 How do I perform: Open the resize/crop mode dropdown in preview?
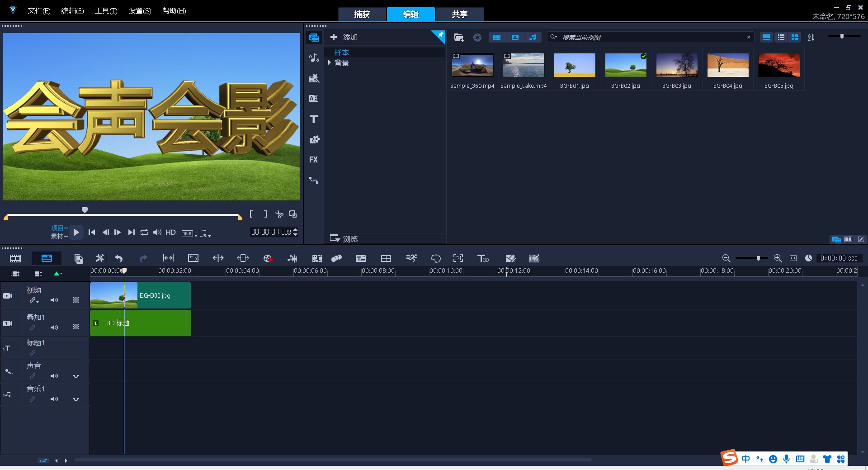[205, 233]
